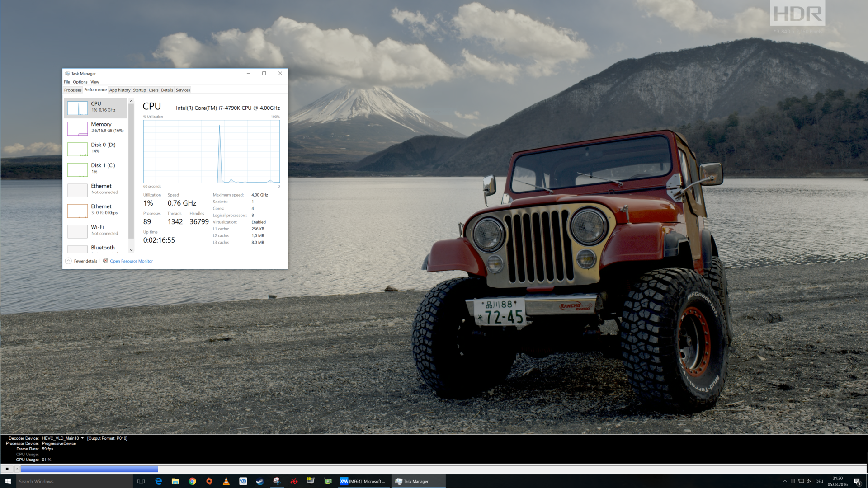Unmute the speaker volume tray icon
The image size is (868, 488).
(x=809, y=481)
